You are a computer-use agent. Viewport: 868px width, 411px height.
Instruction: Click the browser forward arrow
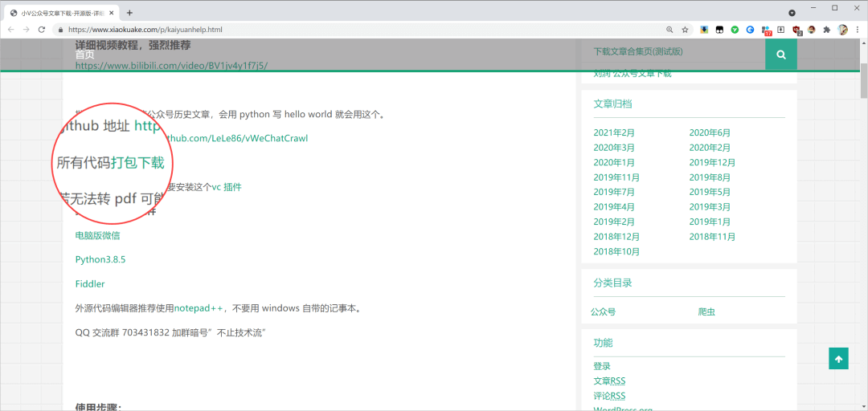click(26, 30)
